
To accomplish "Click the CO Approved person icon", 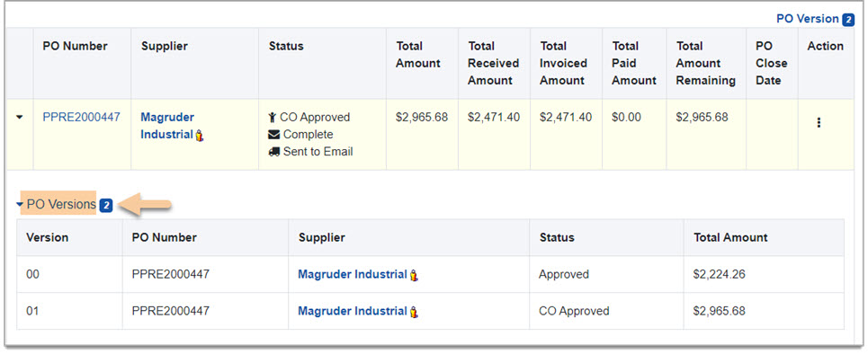I will pos(273,118).
